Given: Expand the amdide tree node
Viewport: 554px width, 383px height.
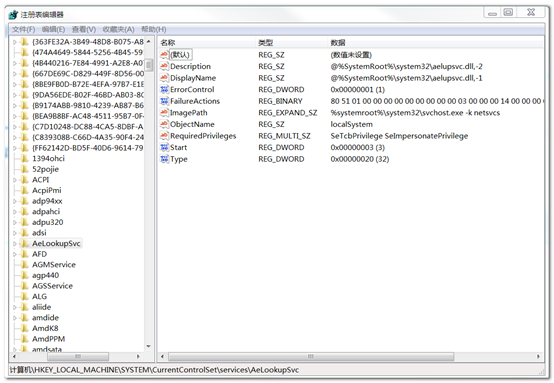Looking at the screenshot, I should (x=15, y=318).
